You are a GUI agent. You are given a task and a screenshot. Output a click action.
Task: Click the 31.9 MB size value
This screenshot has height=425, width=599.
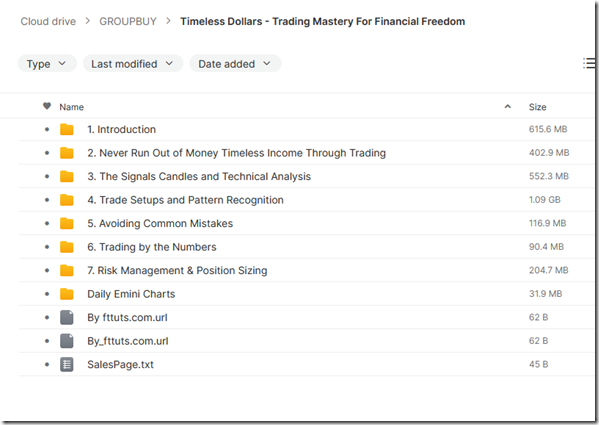pos(546,294)
